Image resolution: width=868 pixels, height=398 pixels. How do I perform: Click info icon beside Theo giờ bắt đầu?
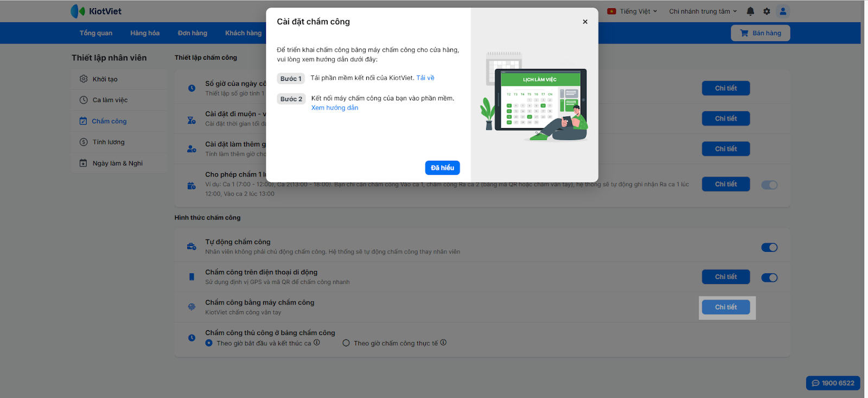(317, 343)
